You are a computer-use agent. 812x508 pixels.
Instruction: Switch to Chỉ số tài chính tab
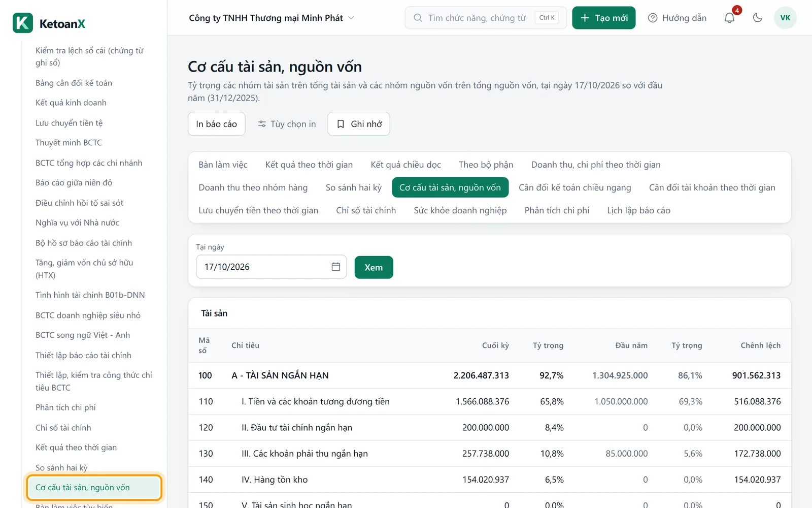(x=366, y=210)
